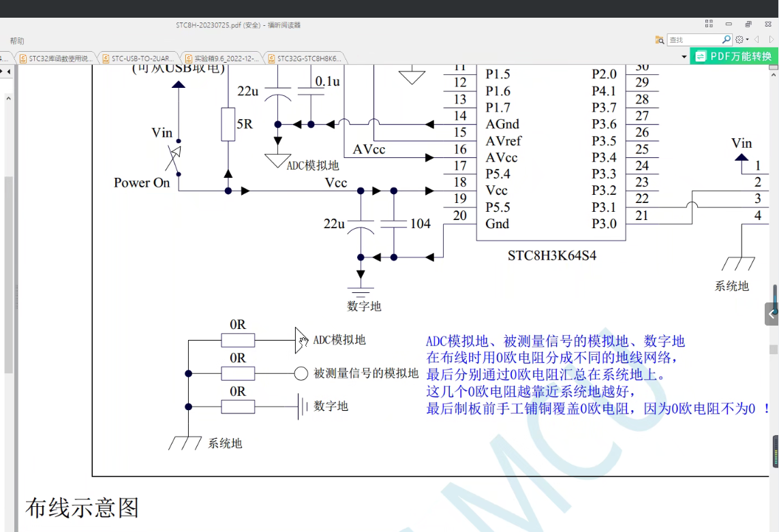The height and width of the screenshot is (532, 779).
Task: Click the 5R resistor label
Action: pos(245,124)
